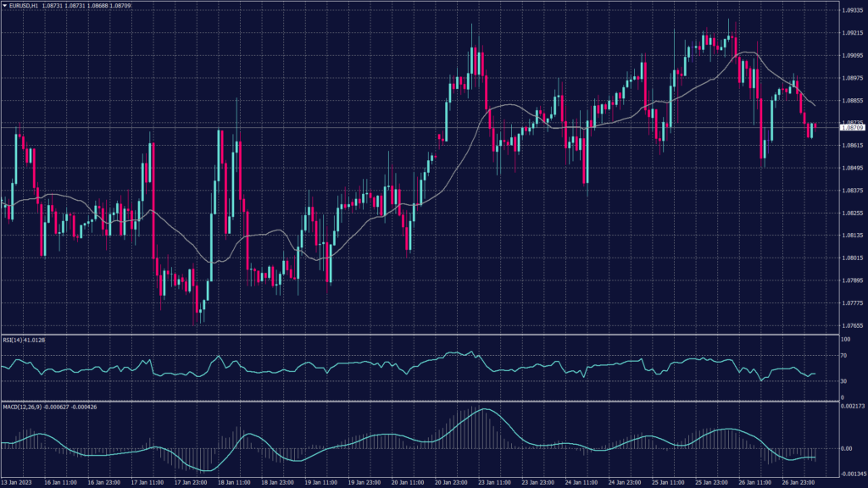Click the triangle arrow beside EURUSD,H1

coord(4,4)
